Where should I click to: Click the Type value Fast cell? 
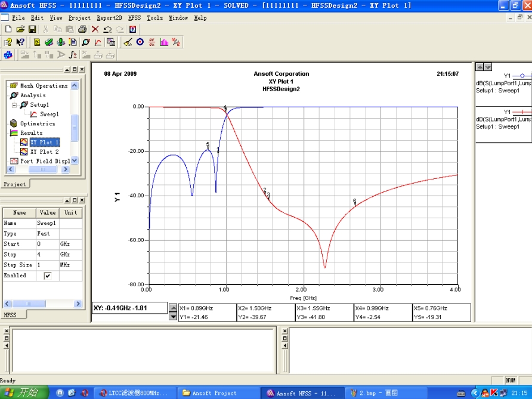(x=48, y=233)
